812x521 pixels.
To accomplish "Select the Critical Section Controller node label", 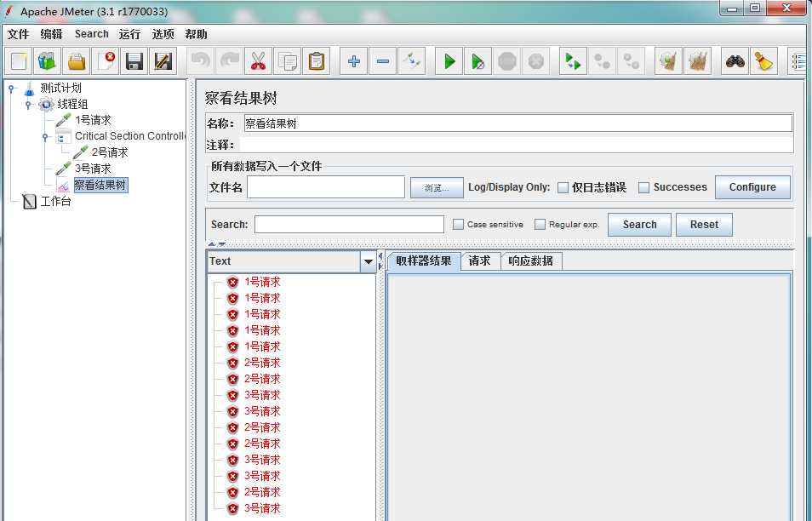I will [x=129, y=136].
